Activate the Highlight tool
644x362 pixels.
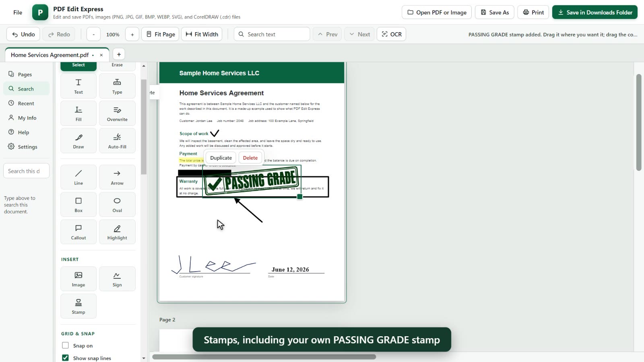coord(117,231)
